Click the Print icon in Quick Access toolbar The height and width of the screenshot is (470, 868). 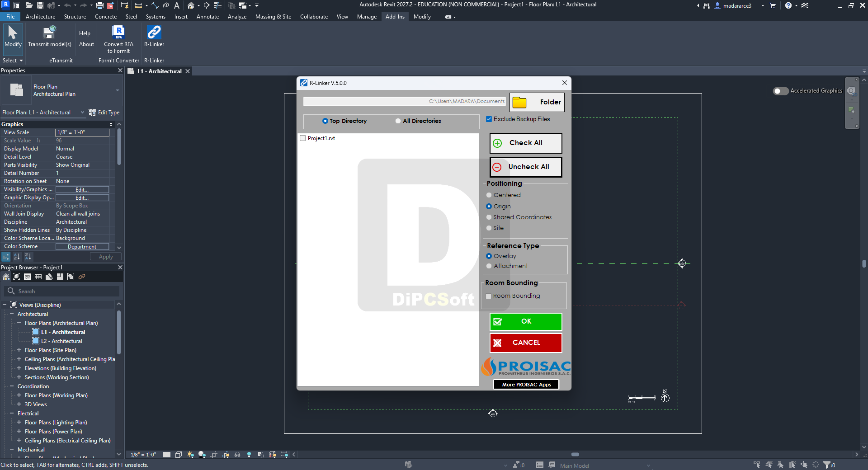coord(99,5)
